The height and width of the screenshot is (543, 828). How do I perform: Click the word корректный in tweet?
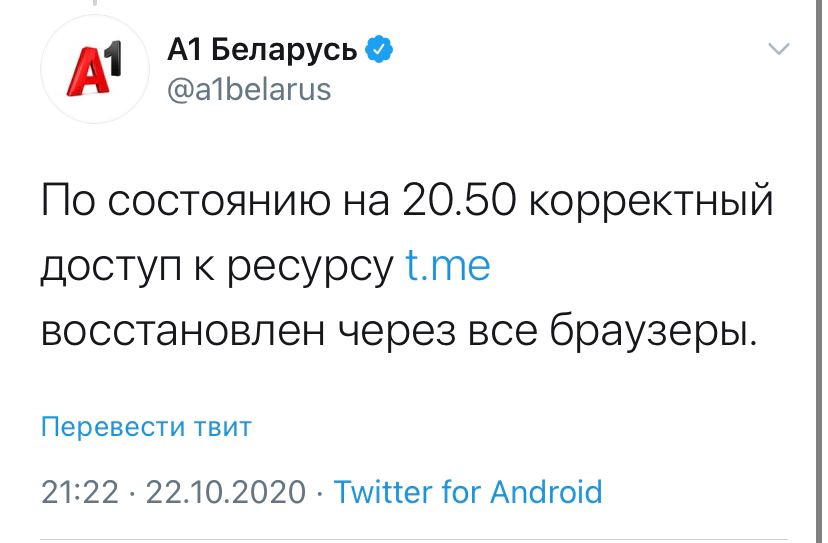pyautogui.click(x=649, y=203)
